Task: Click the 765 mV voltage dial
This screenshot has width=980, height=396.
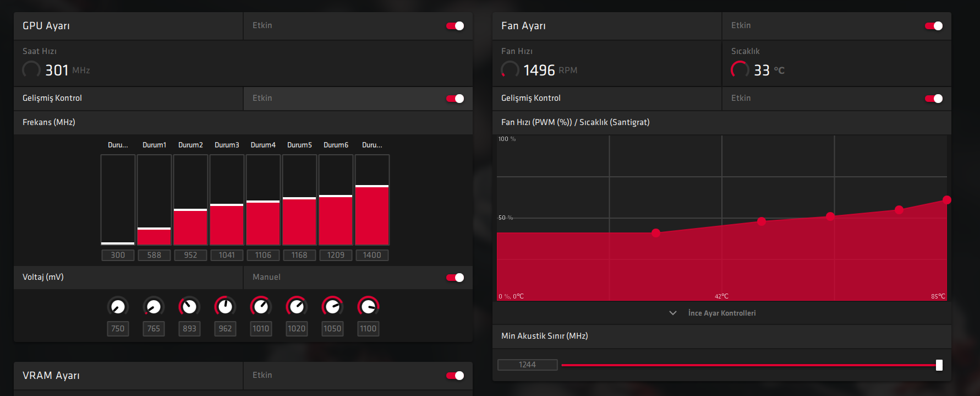Action: (154, 306)
